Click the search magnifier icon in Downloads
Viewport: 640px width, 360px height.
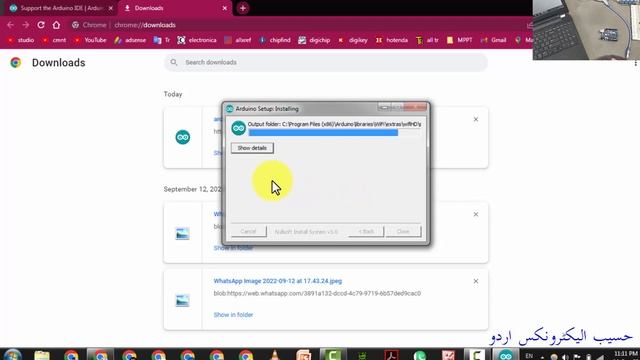tap(174, 62)
